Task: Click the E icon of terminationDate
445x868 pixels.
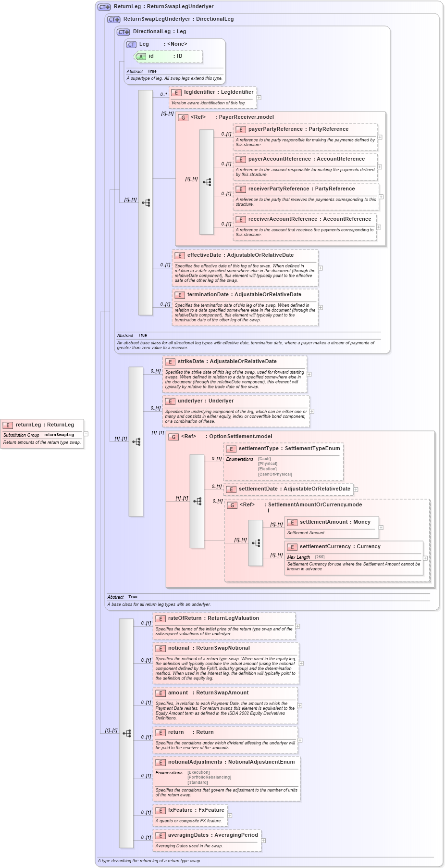Action: click(x=180, y=295)
